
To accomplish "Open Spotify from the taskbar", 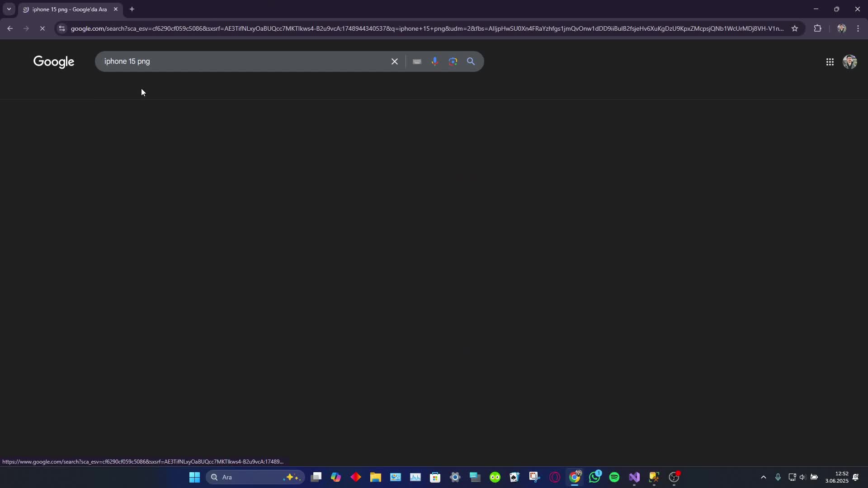I will tap(614, 477).
